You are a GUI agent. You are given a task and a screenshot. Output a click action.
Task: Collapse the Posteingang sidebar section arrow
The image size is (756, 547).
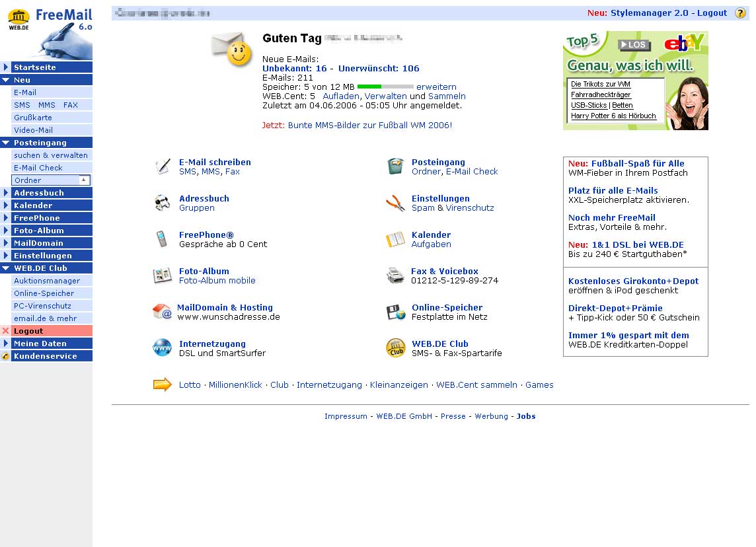point(6,143)
